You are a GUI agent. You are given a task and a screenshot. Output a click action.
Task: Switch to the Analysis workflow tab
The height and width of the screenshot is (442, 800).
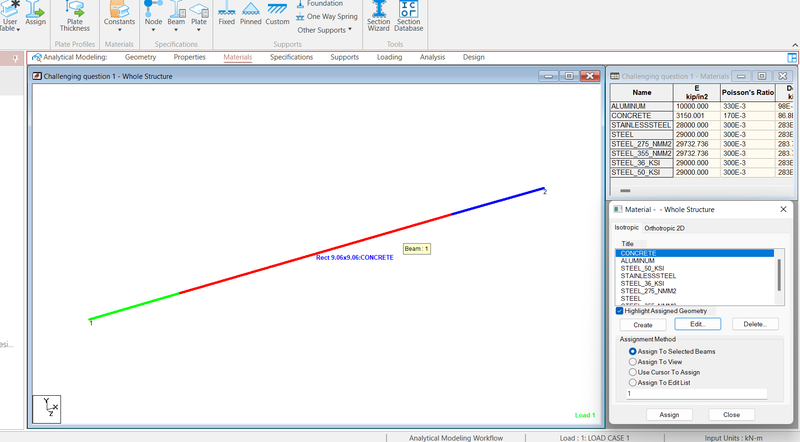432,57
